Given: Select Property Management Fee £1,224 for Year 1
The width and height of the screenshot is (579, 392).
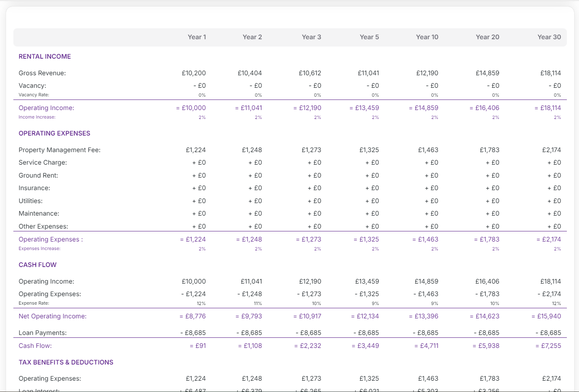Looking at the screenshot, I should 196,150.
